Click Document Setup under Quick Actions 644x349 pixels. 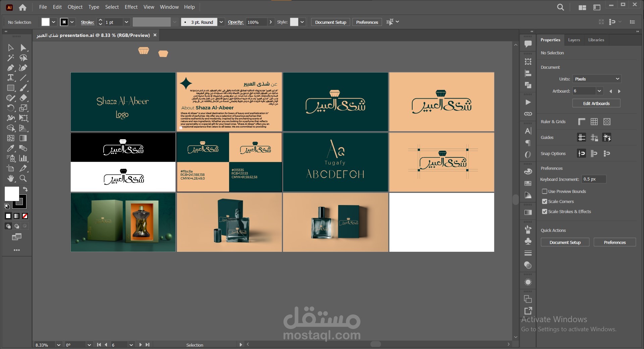pos(565,242)
